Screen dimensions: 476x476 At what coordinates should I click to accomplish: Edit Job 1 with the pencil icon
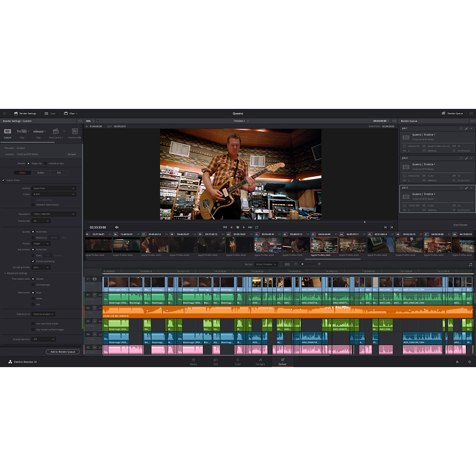466,129
